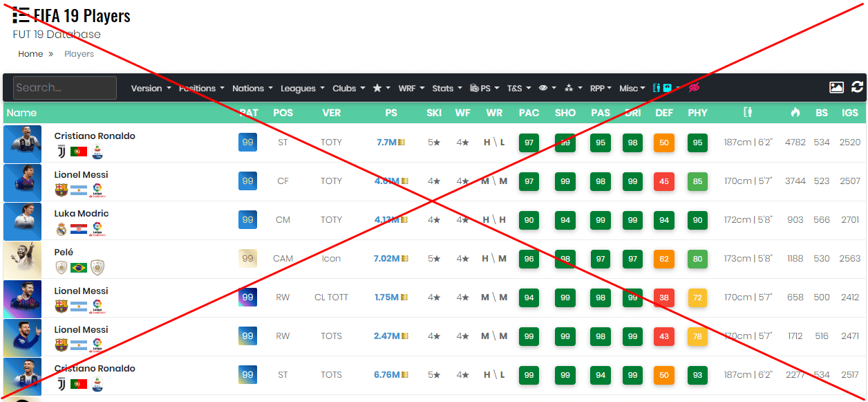
Task: Expand the RPP dropdown
Action: tap(601, 88)
